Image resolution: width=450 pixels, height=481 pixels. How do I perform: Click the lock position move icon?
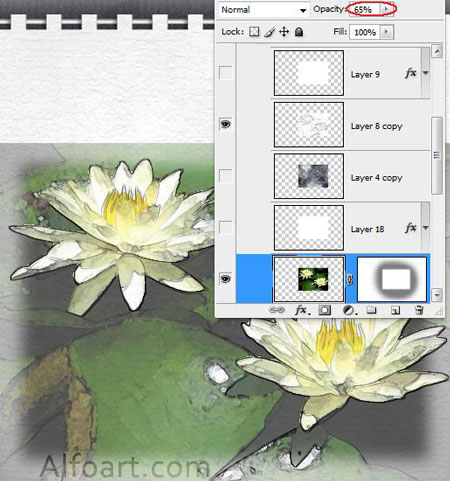(x=284, y=32)
